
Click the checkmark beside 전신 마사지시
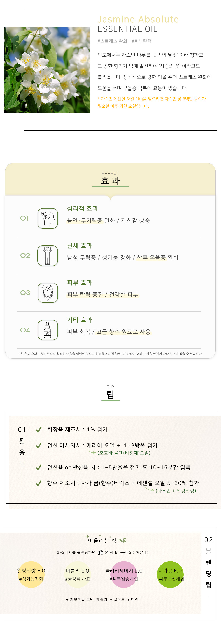pyautogui.click(x=39, y=446)
